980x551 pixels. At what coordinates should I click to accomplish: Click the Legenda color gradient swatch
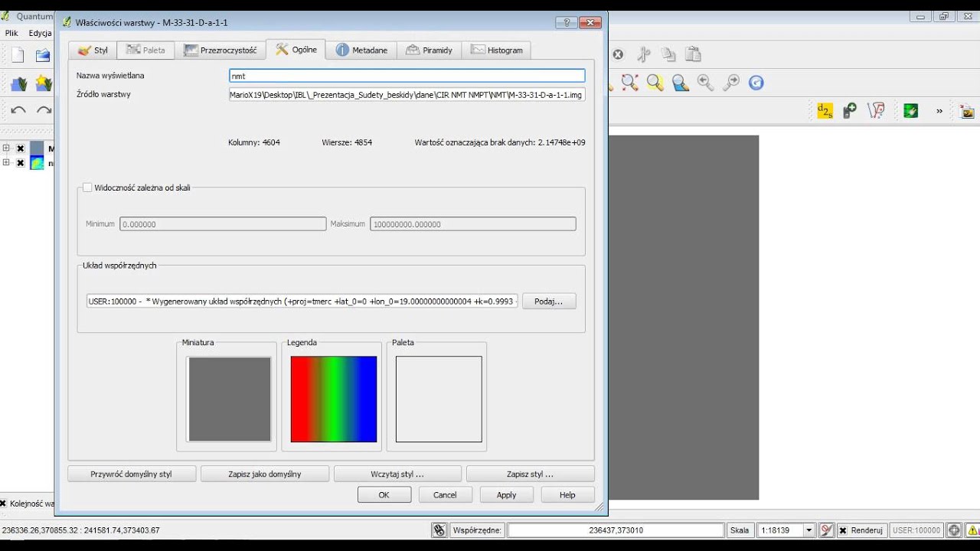click(334, 399)
